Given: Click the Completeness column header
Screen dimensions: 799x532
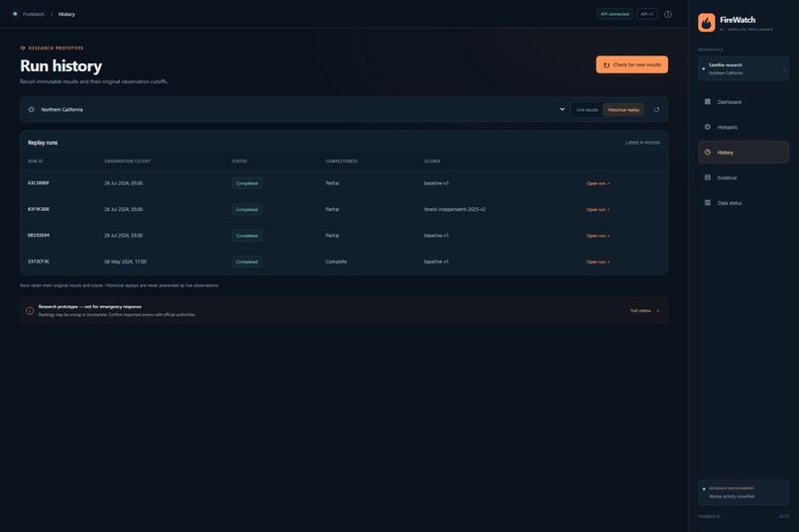Looking at the screenshot, I should (x=341, y=161).
